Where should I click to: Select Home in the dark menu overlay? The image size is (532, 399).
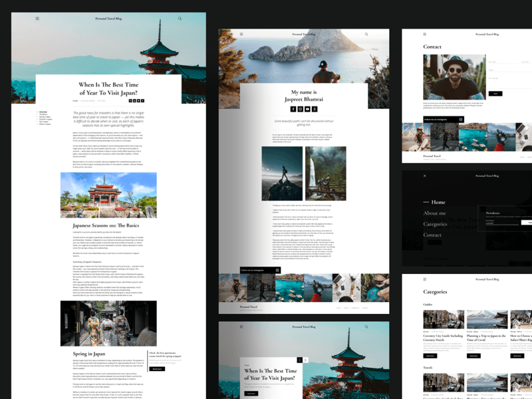point(438,202)
